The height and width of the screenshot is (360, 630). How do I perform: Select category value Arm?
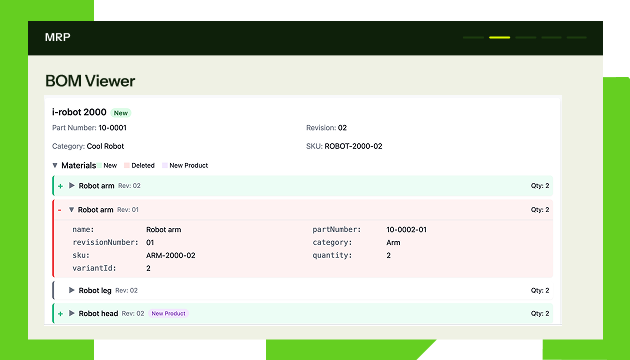click(x=393, y=242)
